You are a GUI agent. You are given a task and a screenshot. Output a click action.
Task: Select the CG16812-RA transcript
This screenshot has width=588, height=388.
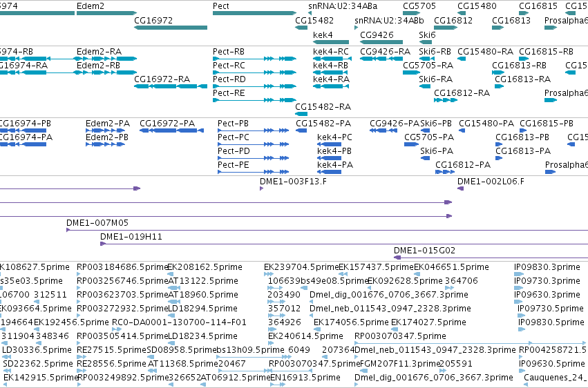[446, 100]
